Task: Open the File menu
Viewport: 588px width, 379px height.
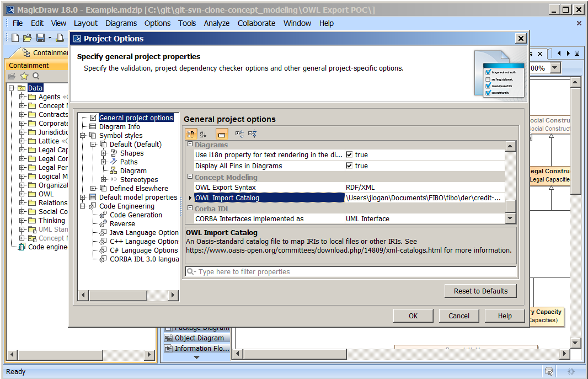Action: [x=18, y=23]
